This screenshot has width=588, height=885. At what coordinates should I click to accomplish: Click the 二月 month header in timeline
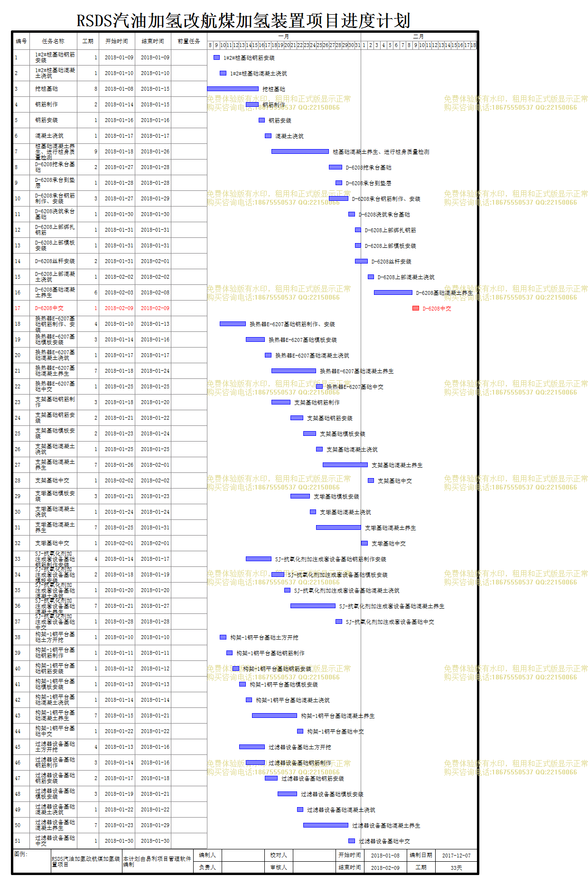pyautogui.click(x=418, y=37)
